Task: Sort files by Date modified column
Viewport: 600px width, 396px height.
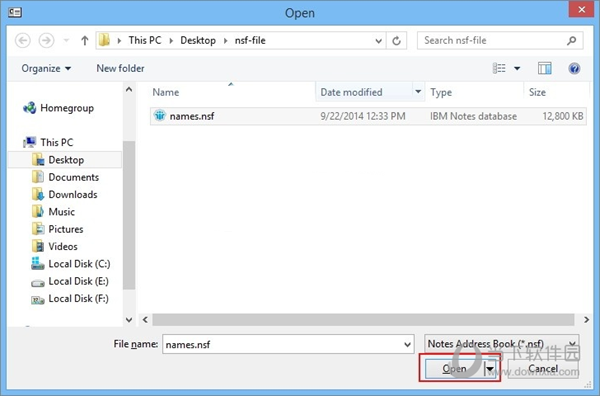Action: pos(351,92)
